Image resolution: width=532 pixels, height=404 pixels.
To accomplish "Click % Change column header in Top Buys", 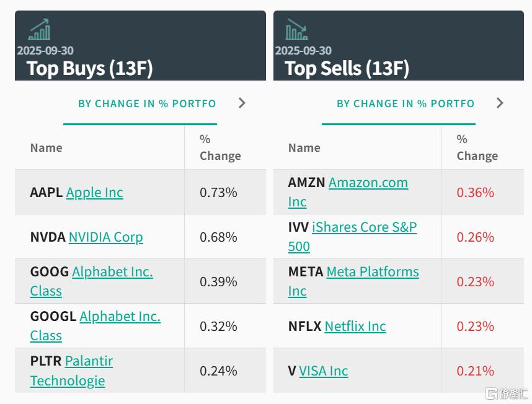I will click(220, 147).
